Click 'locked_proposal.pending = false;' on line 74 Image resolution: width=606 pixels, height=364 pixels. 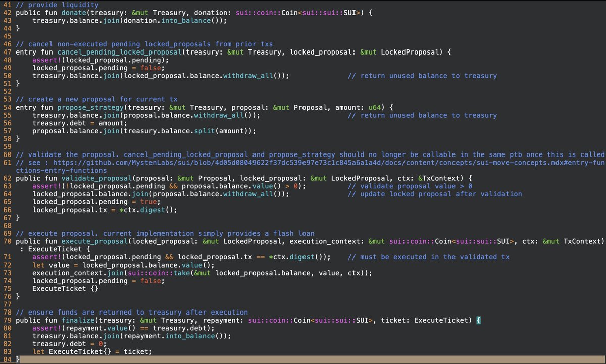pos(97,281)
